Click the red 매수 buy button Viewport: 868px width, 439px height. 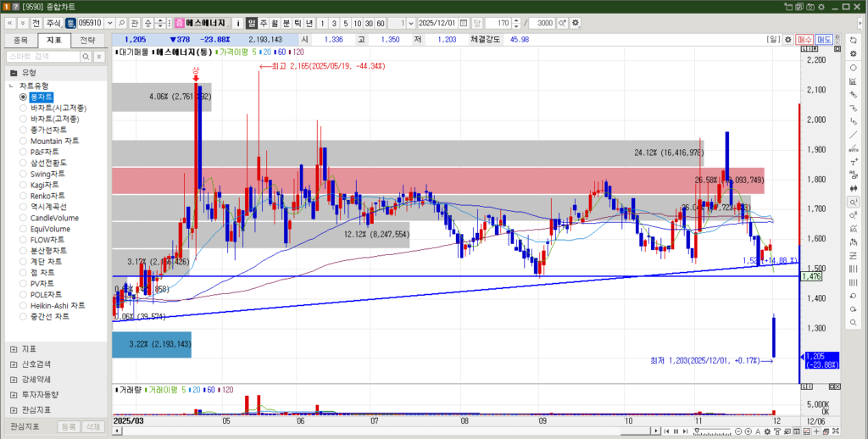pos(804,39)
